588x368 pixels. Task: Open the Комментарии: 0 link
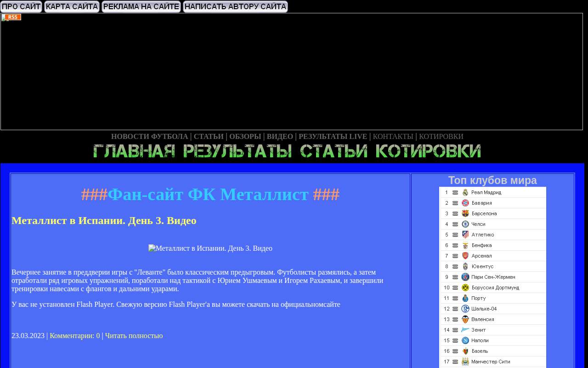point(75,336)
